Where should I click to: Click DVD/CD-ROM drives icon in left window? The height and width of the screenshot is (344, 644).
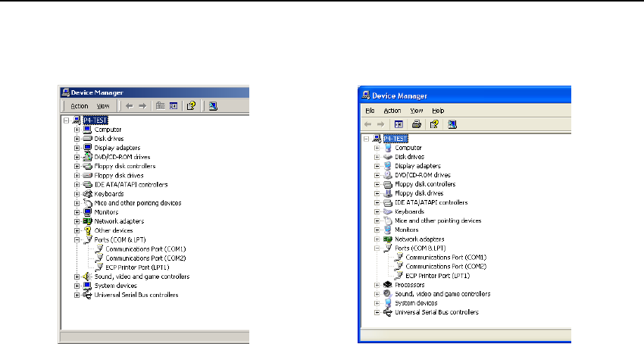[87, 157]
